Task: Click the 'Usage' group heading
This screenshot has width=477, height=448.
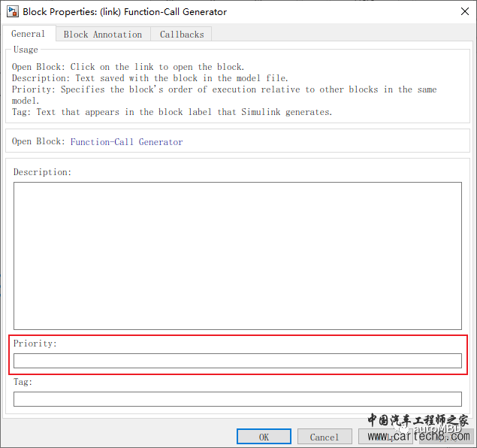Action: [x=26, y=50]
